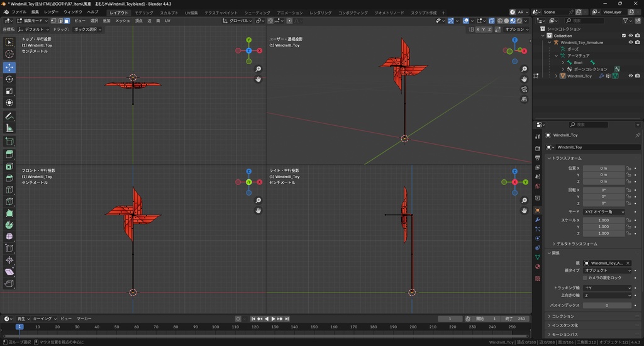
Task: Open the Render menu
Action: [x=51, y=13]
